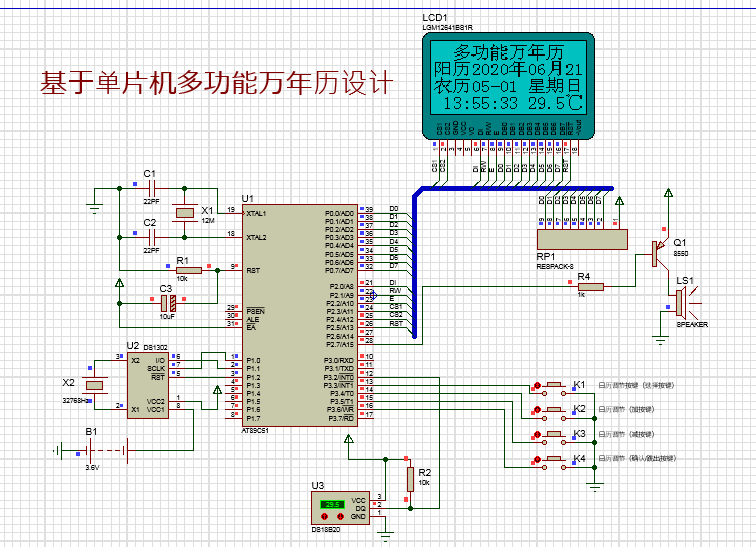Click the P1.0 pin label on U1

tap(253, 360)
